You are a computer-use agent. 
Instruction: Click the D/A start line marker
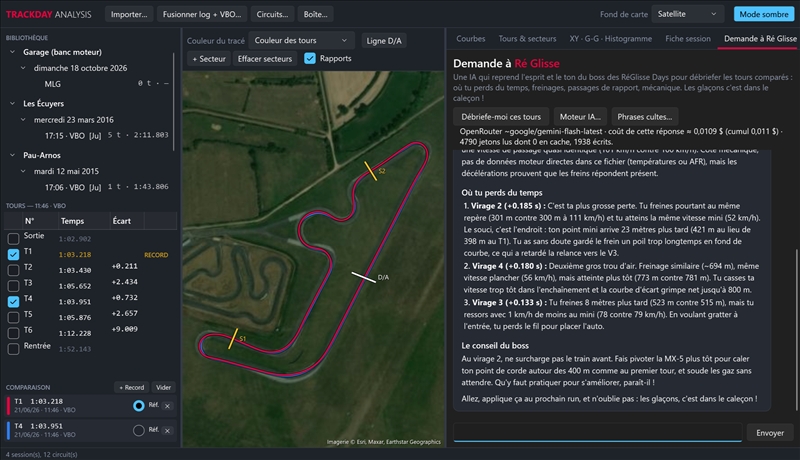[364, 277]
